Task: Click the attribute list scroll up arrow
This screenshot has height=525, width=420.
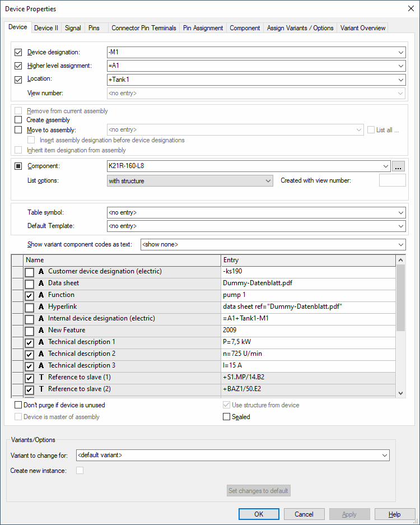Action: click(400, 260)
